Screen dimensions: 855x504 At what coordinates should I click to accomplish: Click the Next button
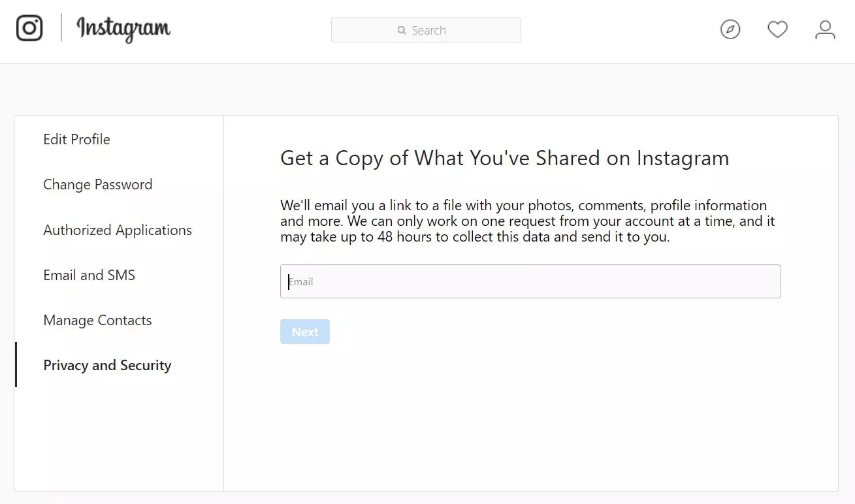305,332
